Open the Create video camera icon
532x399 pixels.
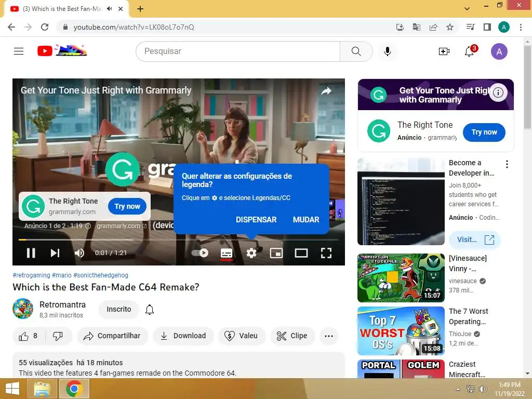(444, 51)
